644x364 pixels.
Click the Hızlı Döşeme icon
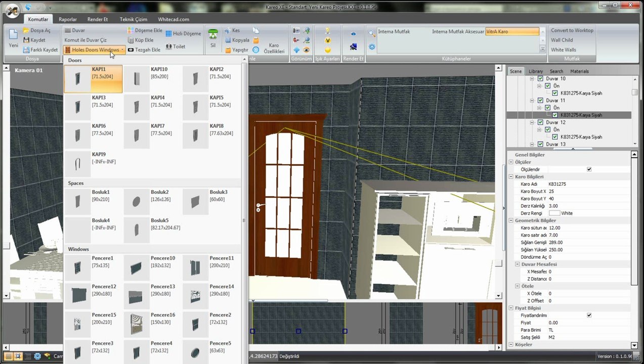[x=169, y=33]
